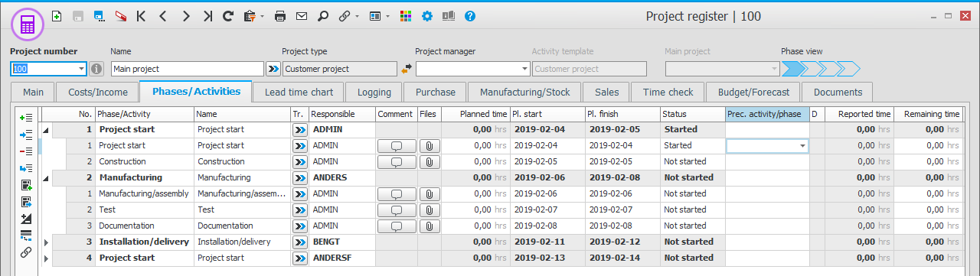Switch to the Logging tab
Viewport: 980px width, 276px height.
374,93
